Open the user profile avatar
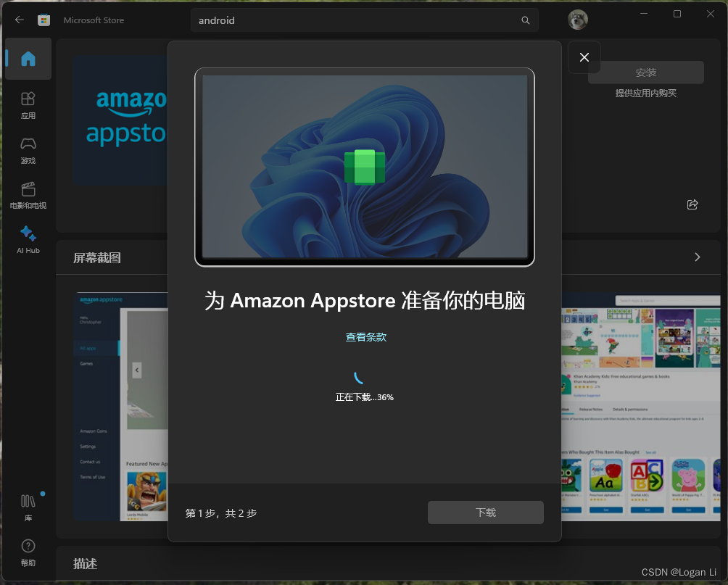Screen dimensions: 728x585 (x=578, y=20)
